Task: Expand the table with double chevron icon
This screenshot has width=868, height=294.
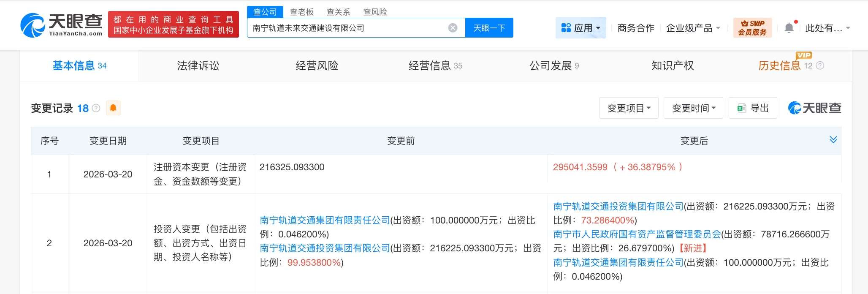Action: [x=833, y=140]
